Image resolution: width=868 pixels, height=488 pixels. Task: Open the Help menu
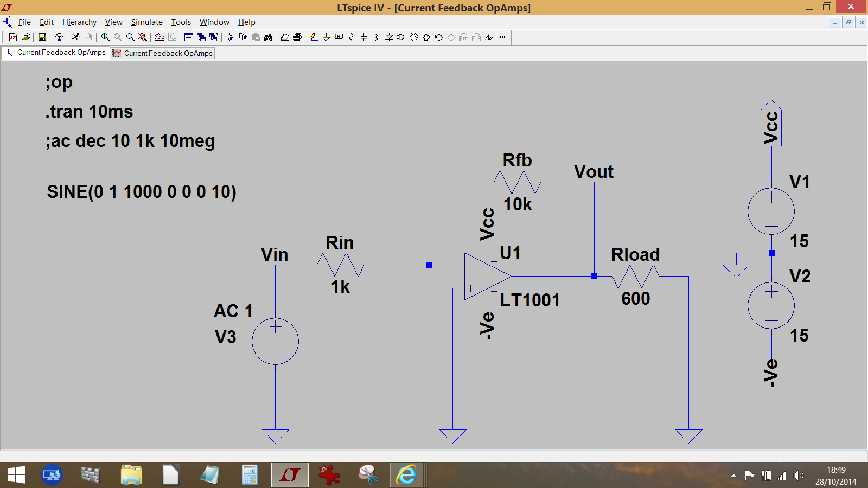pyautogui.click(x=247, y=22)
